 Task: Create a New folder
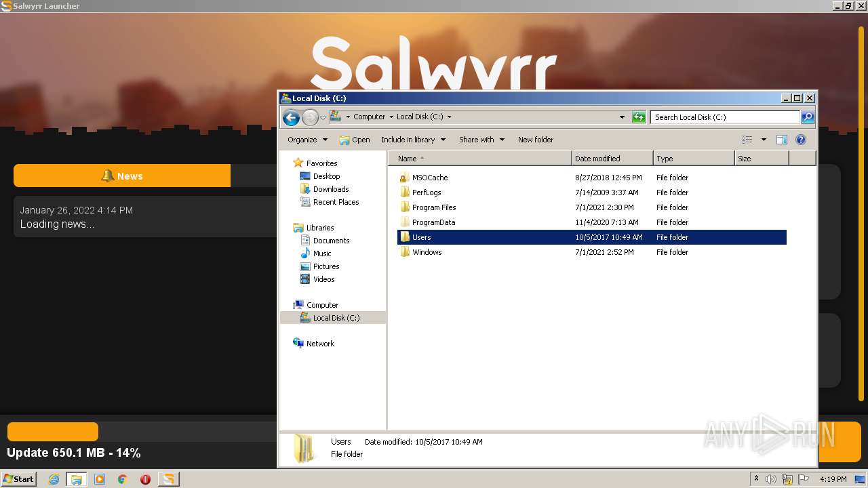536,140
